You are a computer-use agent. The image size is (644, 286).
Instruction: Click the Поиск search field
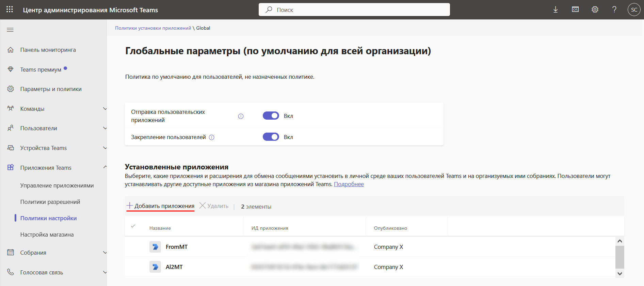pos(354,10)
